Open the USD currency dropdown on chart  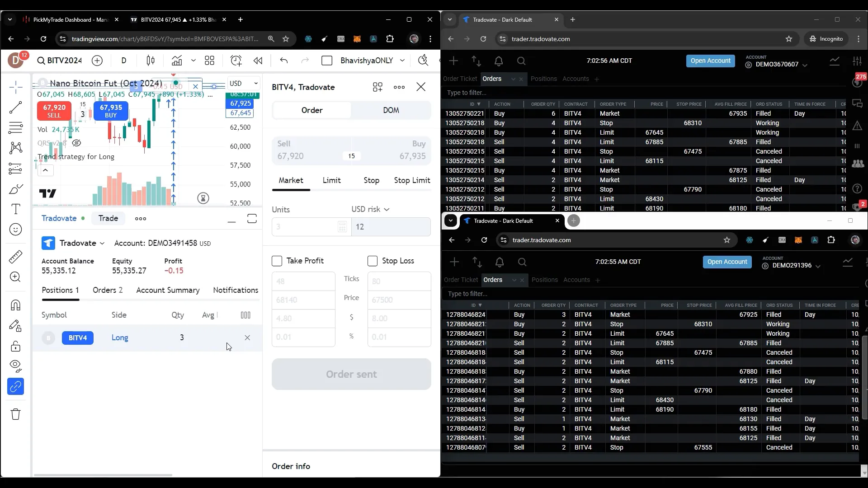[243, 84]
